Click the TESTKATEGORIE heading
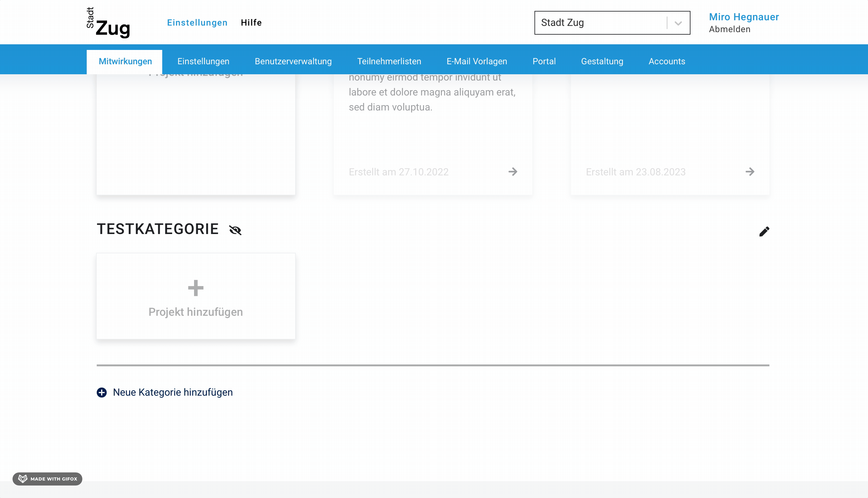The height and width of the screenshot is (498, 868). click(158, 229)
